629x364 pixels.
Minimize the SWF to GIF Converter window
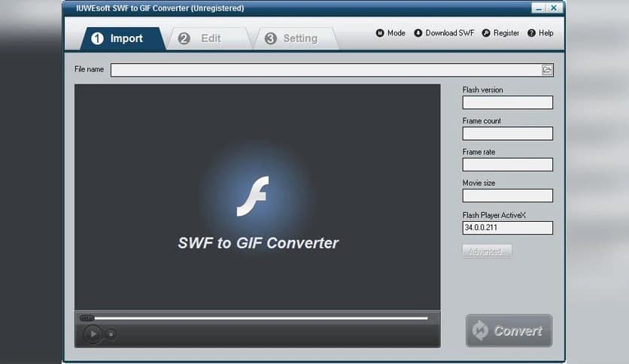(539, 8)
